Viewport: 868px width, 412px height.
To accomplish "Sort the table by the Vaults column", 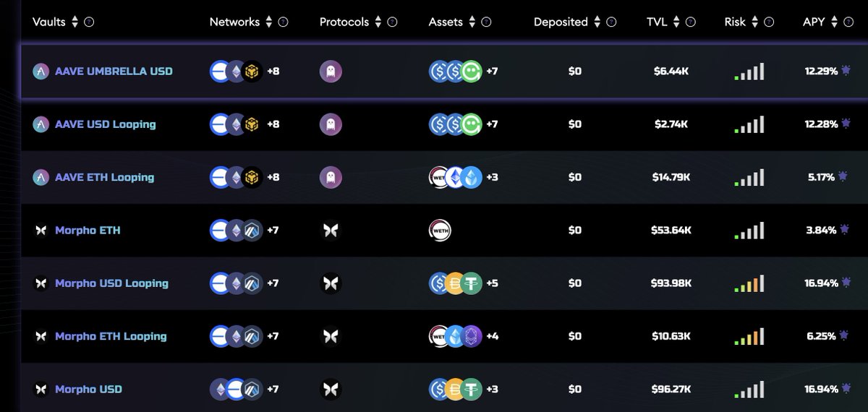I will (74, 22).
